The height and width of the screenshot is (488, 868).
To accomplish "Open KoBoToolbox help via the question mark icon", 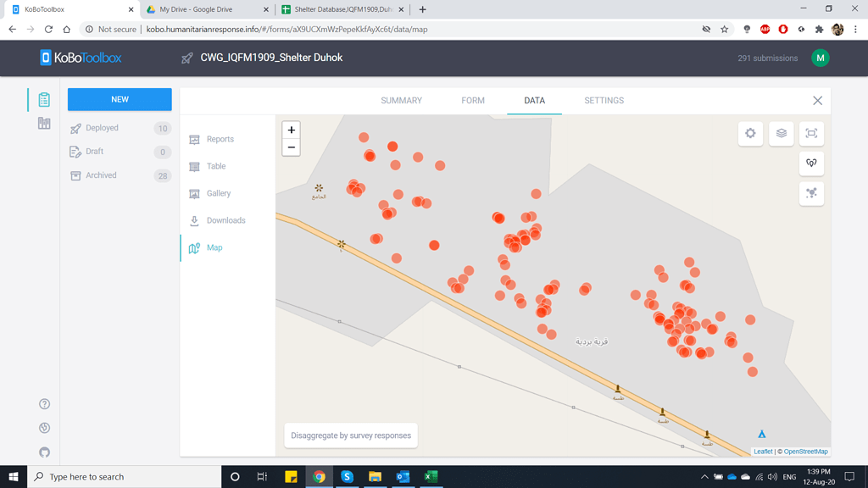I will coord(44,404).
